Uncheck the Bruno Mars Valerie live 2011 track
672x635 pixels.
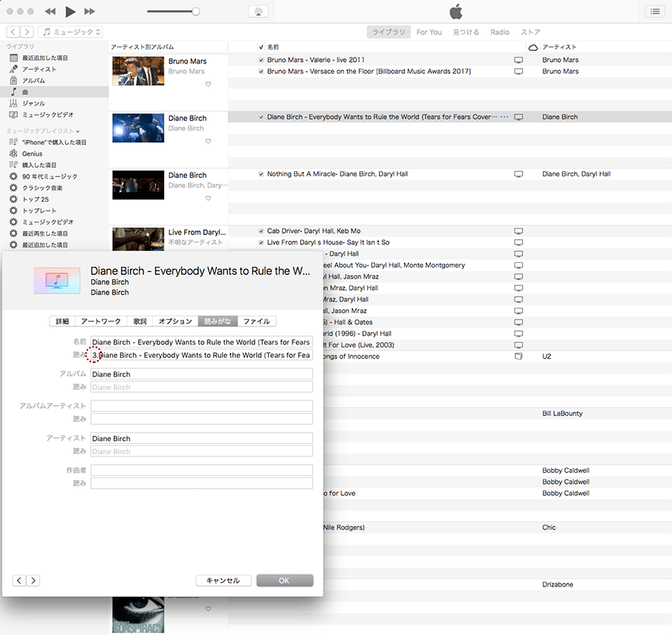point(261,60)
